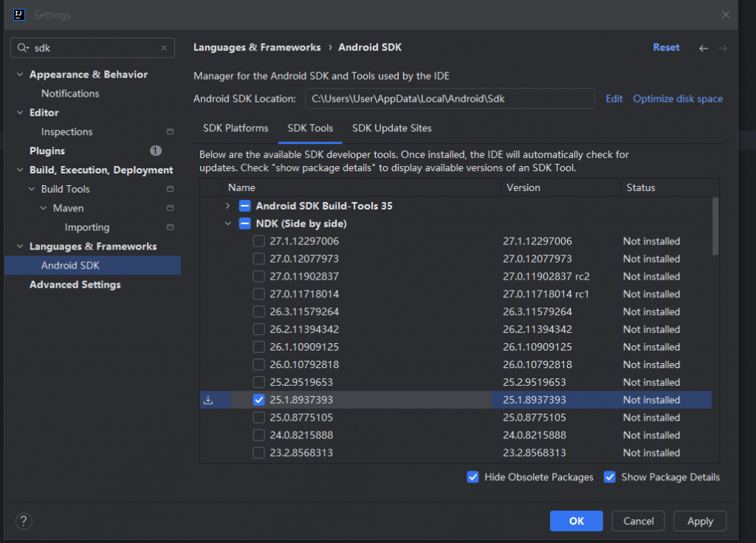Screen dimensions: 756x543
Task: Collapse the NDK (Side by side) group
Action: (x=227, y=224)
